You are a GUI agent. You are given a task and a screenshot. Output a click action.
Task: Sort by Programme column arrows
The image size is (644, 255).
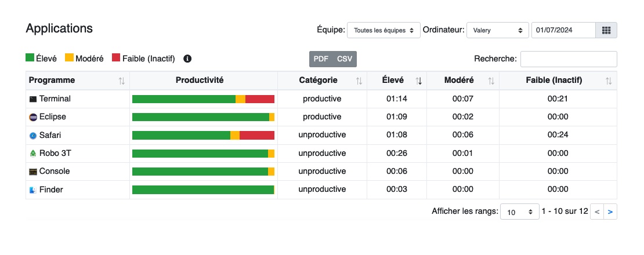[122, 81]
